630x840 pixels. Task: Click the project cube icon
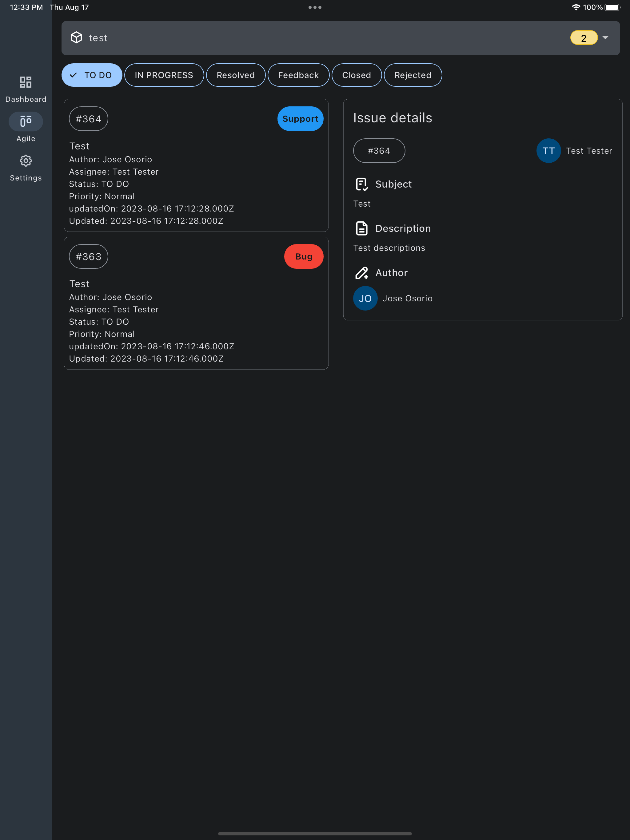[76, 38]
